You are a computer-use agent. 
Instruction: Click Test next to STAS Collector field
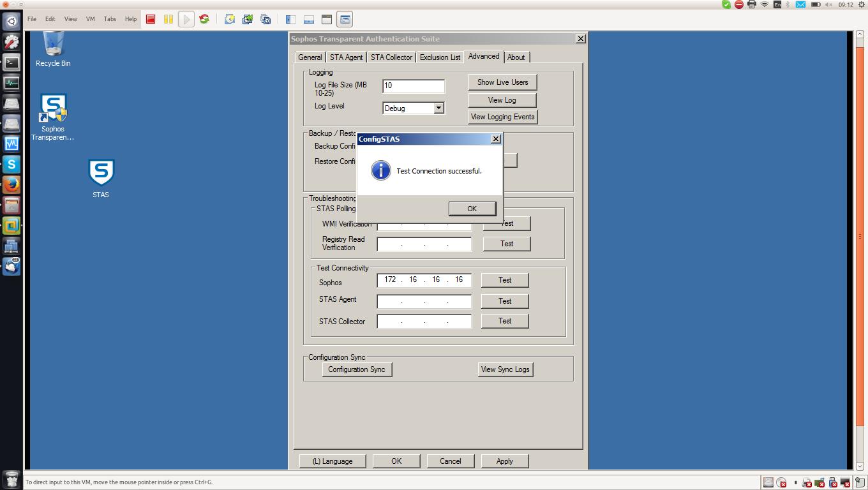coord(505,321)
